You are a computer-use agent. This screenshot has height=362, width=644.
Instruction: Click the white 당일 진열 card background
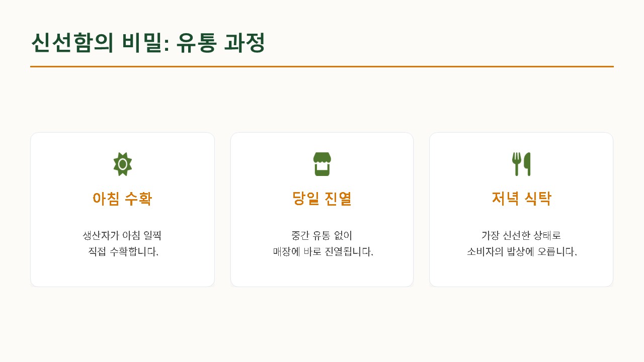coord(322,210)
